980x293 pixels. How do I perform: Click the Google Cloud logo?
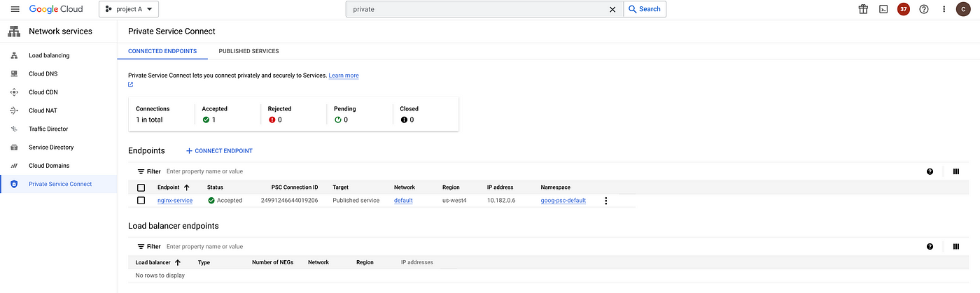point(56,9)
